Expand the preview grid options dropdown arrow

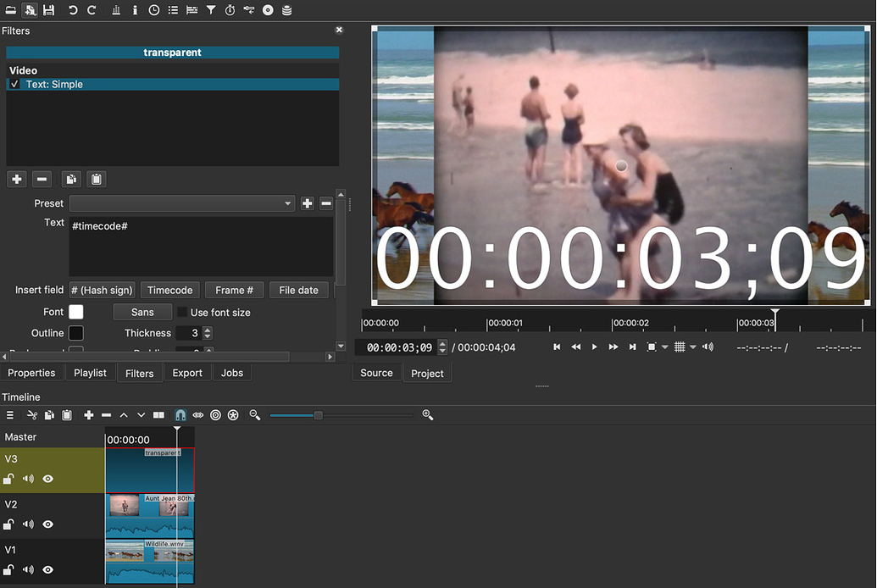[693, 347]
